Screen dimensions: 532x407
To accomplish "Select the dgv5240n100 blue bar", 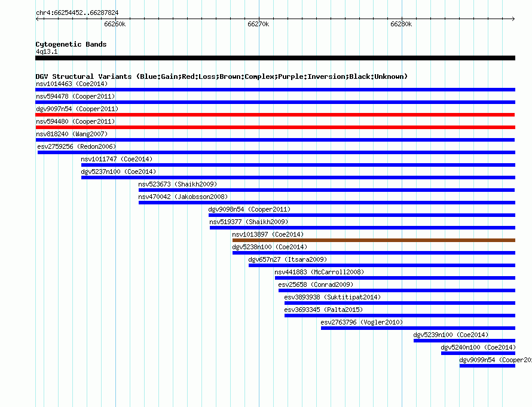I will point(478,353).
